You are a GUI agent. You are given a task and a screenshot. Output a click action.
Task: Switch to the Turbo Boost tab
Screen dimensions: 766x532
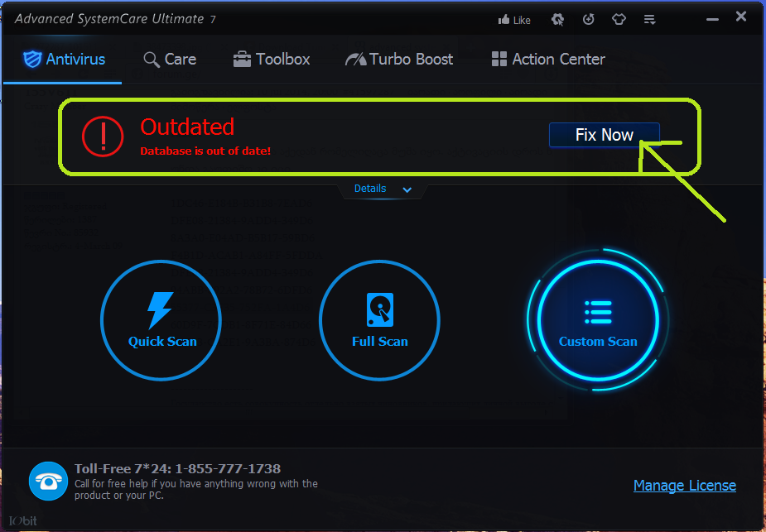coord(399,60)
